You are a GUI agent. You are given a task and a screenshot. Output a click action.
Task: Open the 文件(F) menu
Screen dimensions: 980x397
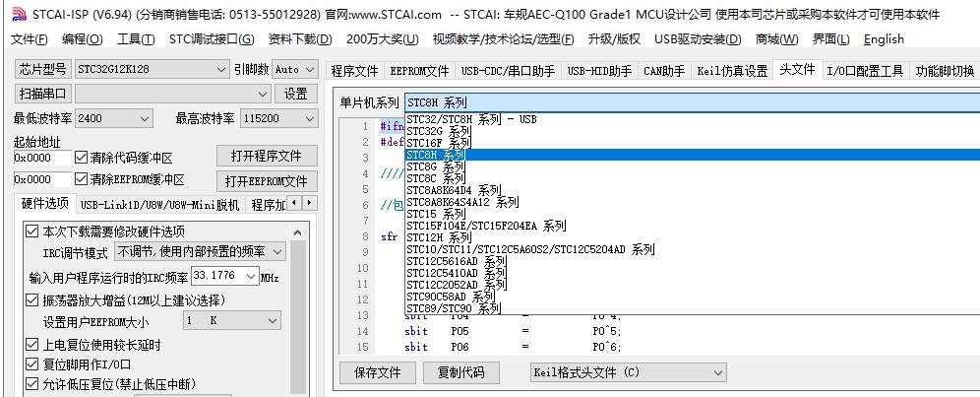point(29,38)
